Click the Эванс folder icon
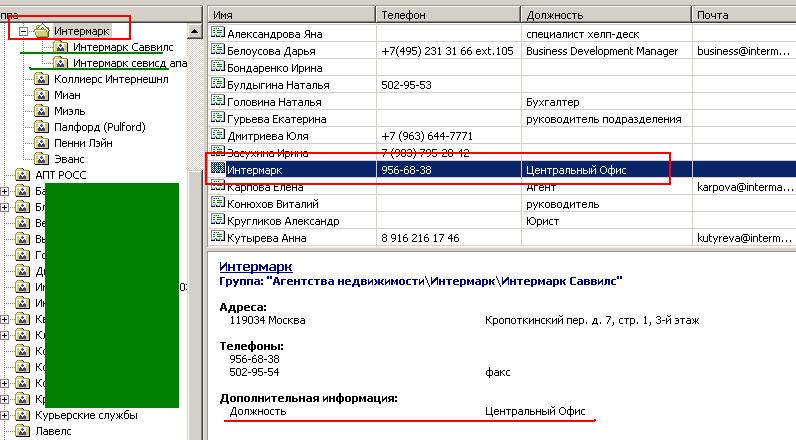This screenshot has width=796, height=440. pos(41,159)
